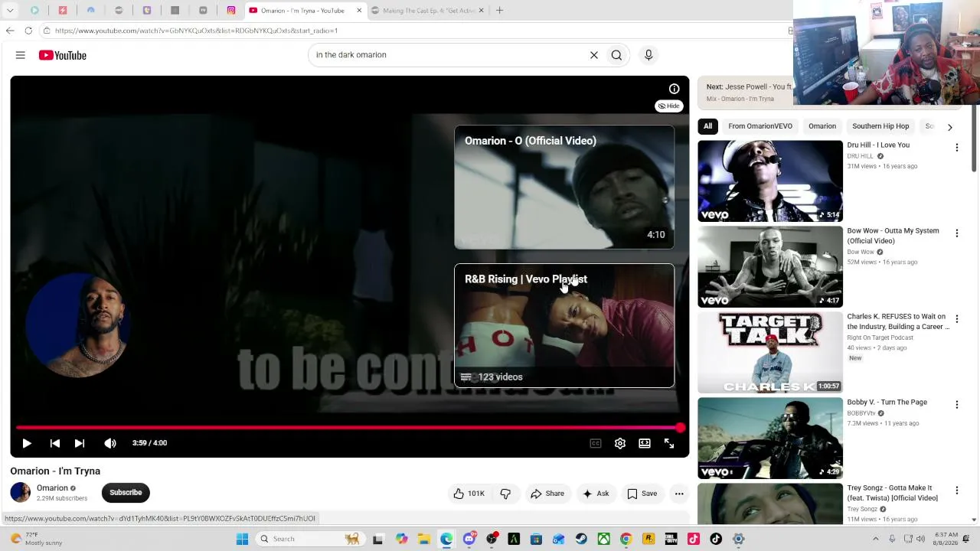
Task: Mute the video volume
Action: coord(110,443)
